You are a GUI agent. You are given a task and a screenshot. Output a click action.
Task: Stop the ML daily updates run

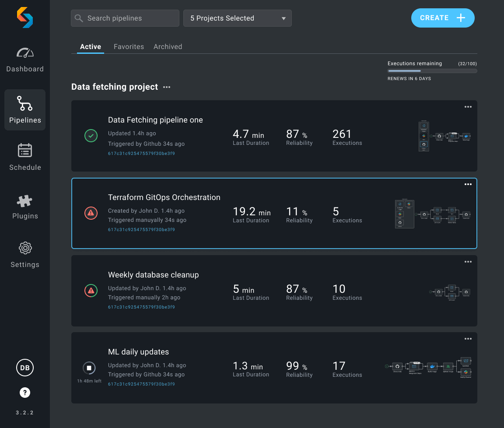(x=89, y=368)
